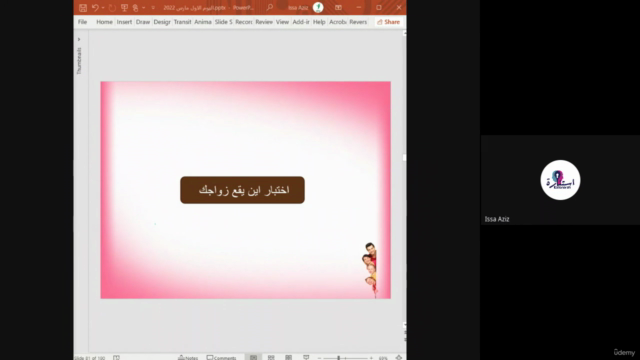The width and height of the screenshot is (640, 360).
Task: Open Ribbon Display Options icon
Action: [338, 7]
